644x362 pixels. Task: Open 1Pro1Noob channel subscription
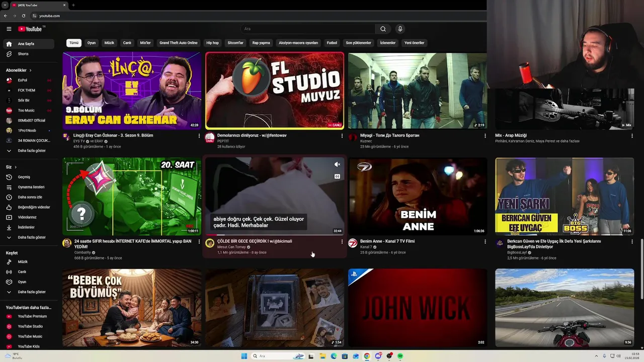28,131
